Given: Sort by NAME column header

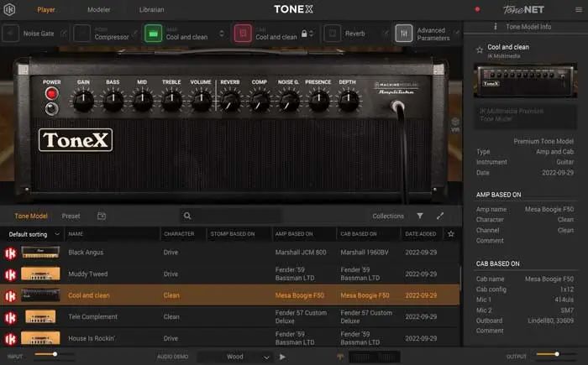Looking at the screenshot, I should [76, 234].
